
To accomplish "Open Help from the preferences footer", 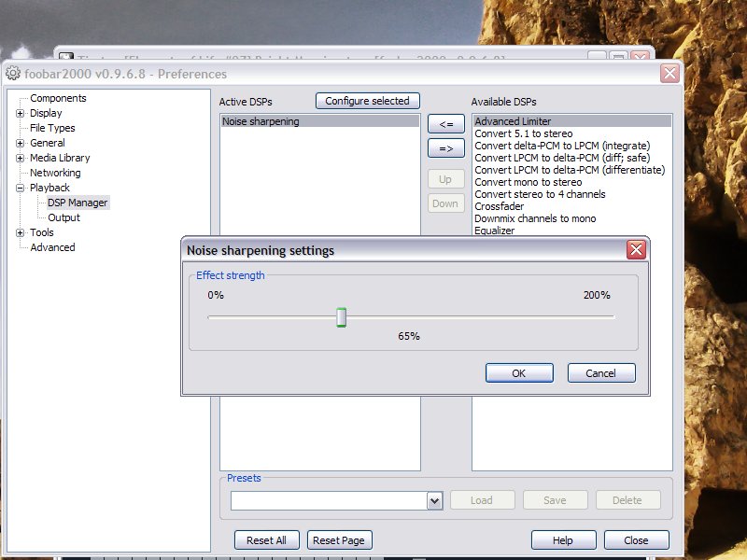I will pyautogui.click(x=564, y=540).
